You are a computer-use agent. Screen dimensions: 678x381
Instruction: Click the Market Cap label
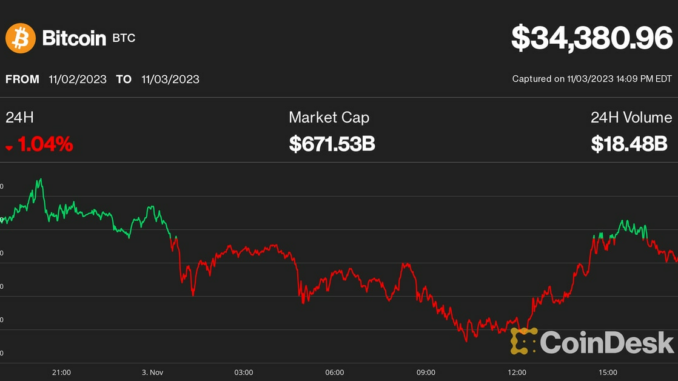tap(329, 117)
